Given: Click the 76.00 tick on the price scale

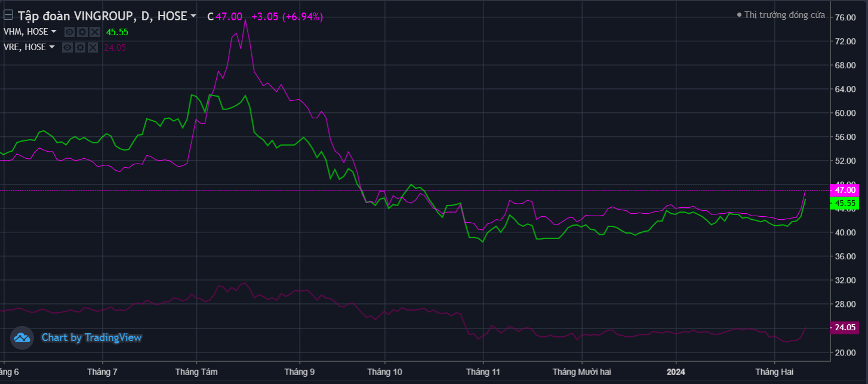Looking at the screenshot, I should click(845, 17).
